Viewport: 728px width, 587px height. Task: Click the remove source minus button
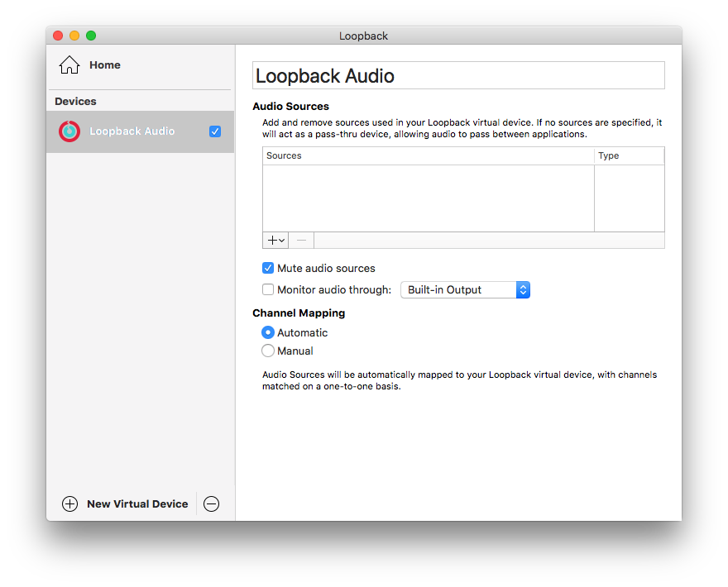tap(301, 241)
